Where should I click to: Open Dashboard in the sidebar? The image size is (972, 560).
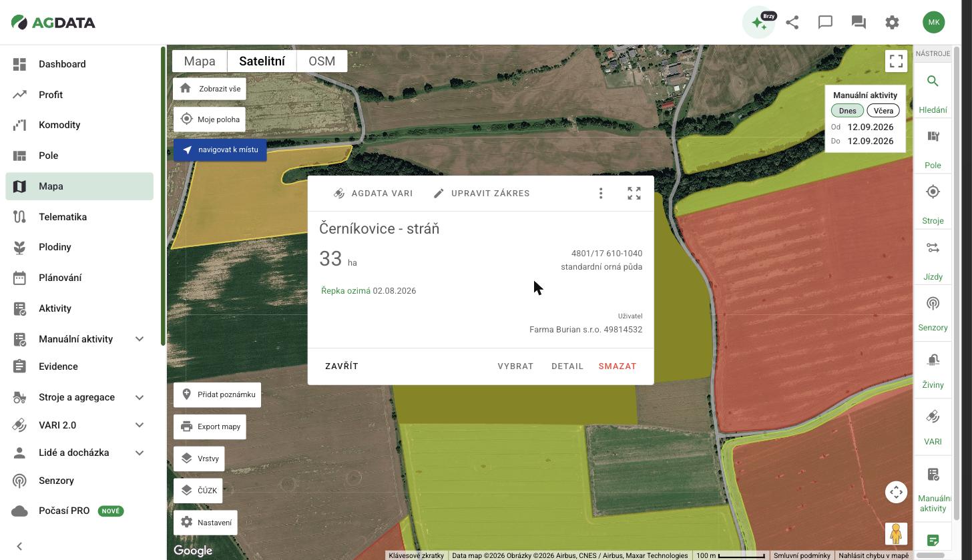coord(79,64)
